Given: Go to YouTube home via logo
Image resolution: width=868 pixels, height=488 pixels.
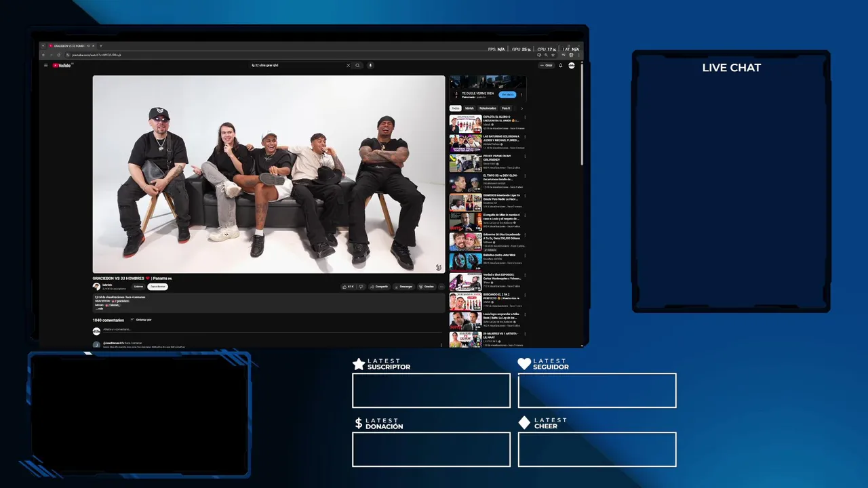Looking at the screenshot, I should click(x=62, y=65).
